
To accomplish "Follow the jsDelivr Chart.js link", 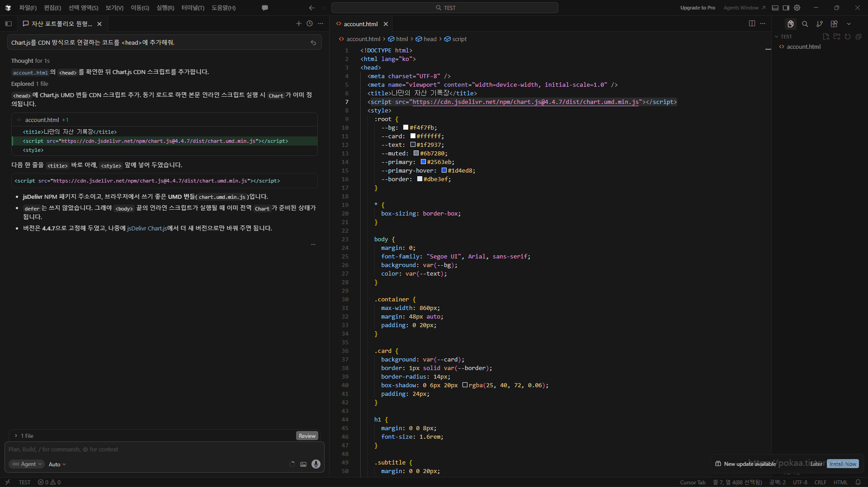I will [x=147, y=228].
